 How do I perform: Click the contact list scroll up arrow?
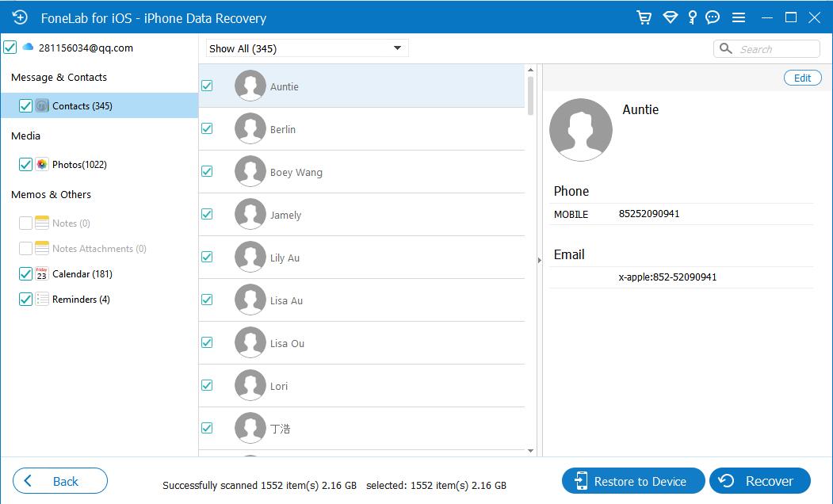coord(530,70)
